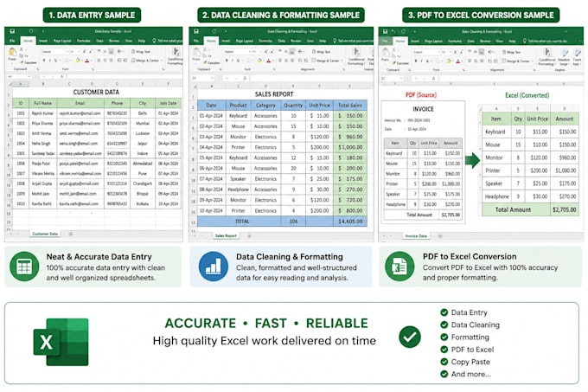Open font size box in Data Entry Sample
The height and width of the screenshot is (392, 588).
point(73,51)
